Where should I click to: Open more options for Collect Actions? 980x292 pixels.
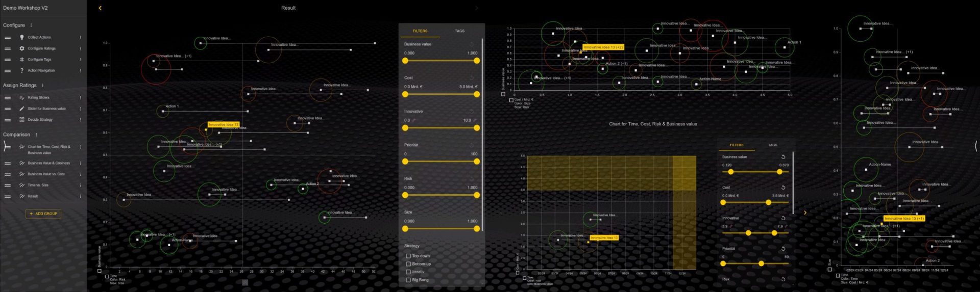tap(80, 37)
